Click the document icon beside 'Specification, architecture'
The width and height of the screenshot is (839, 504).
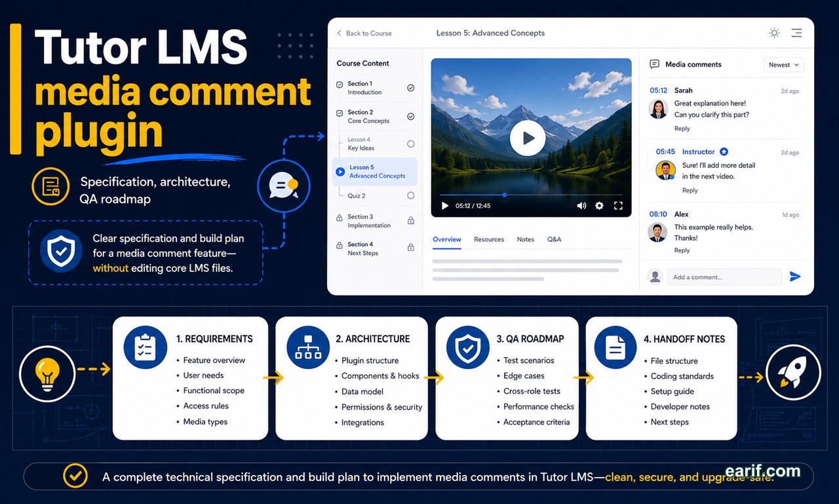tap(50, 186)
